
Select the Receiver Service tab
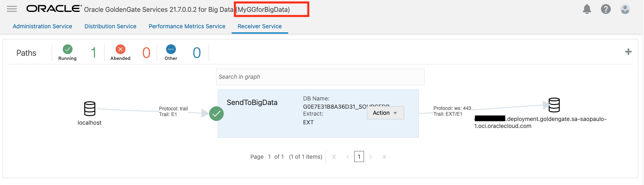pos(260,26)
